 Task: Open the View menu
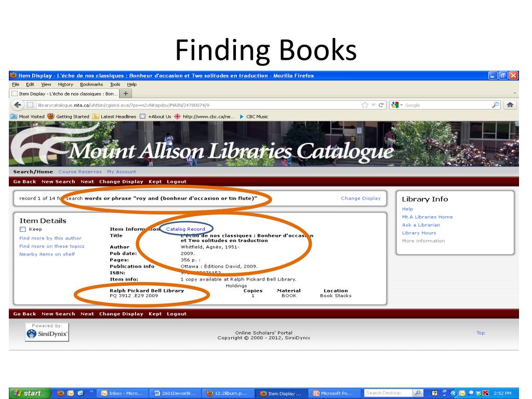pos(46,85)
